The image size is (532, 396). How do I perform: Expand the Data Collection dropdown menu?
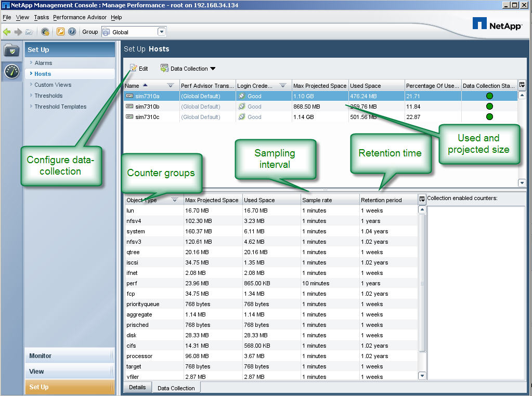pyautogui.click(x=212, y=69)
